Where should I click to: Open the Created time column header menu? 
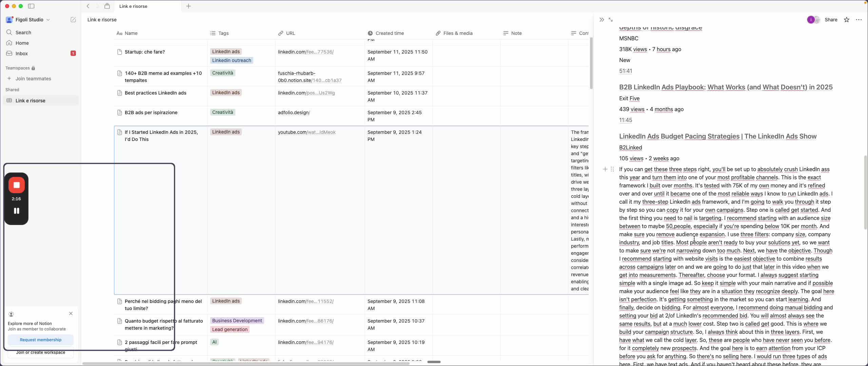(389, 33)
